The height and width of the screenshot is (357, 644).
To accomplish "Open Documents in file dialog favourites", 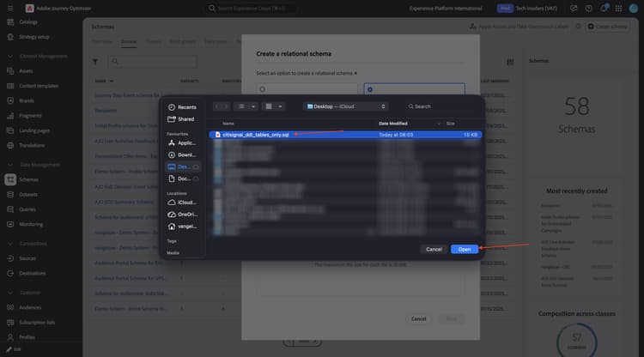I will (x=182, y=178).
